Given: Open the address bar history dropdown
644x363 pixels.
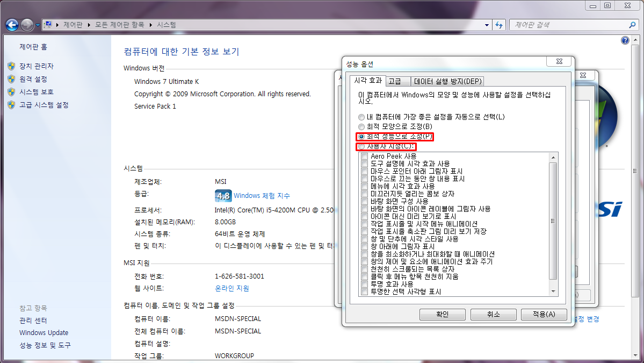Looking at the screenshot, I should click(487, 25).
